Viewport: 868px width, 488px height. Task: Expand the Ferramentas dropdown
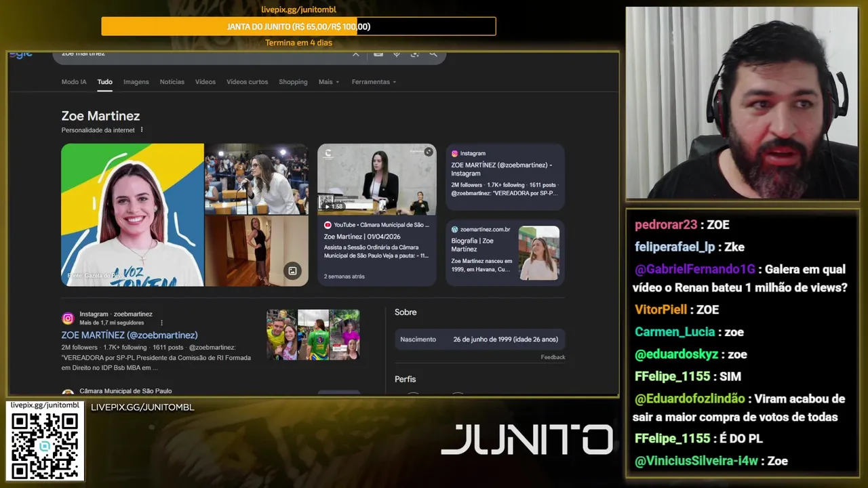(374, 82)
